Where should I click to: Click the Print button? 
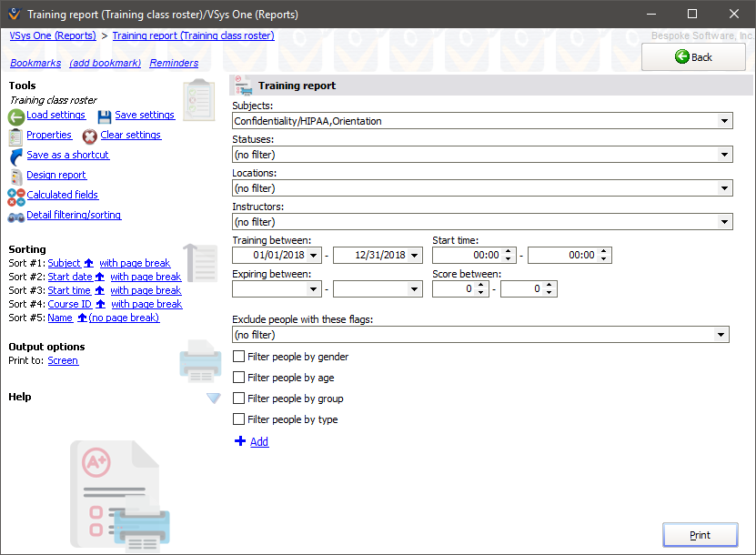pyautogui.click(x=700, y=535)
